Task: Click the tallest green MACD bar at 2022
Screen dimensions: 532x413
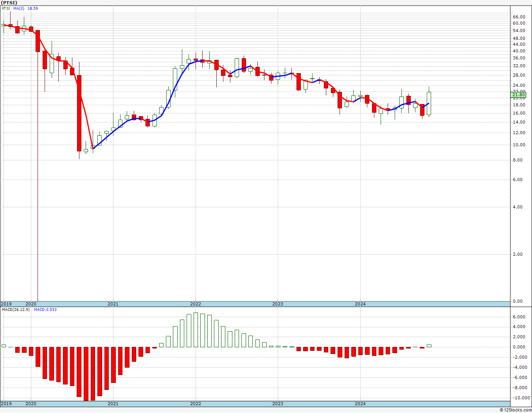Action: (x=196, y=330)
